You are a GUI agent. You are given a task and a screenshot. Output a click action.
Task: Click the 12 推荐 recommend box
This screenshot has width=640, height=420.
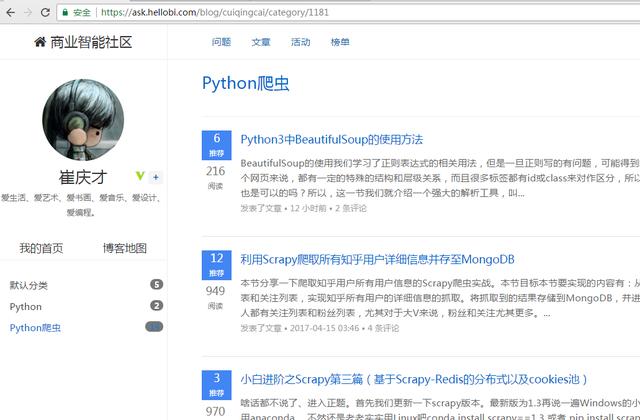tap(217, 265)
